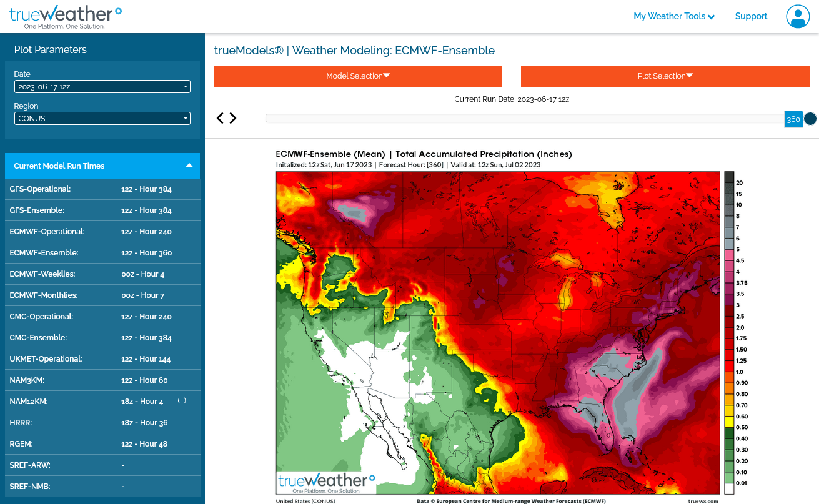Image resolution: width=819 pixels, height=504 pixels.
Task: Select the ECMWF-Weeklies model row
Action: coord(102,274)
